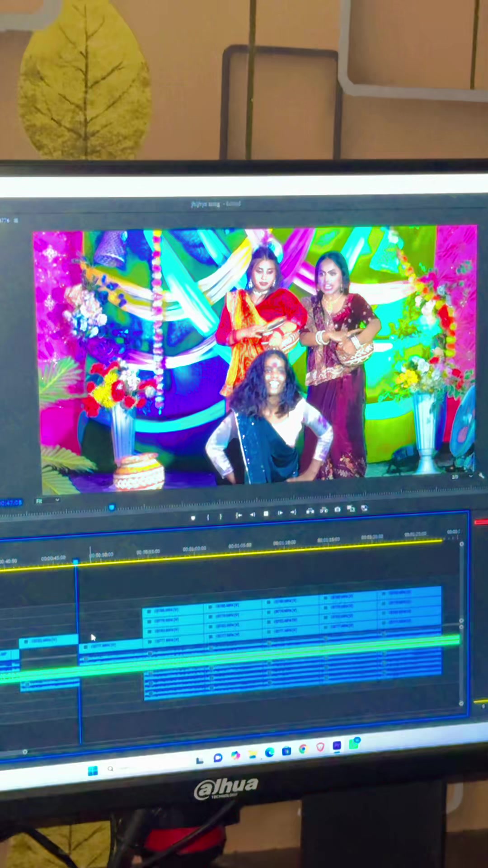Toggle playback with the Play-Stop button
This screenshot has width=488, height=868.
click(x=266, y=514)
